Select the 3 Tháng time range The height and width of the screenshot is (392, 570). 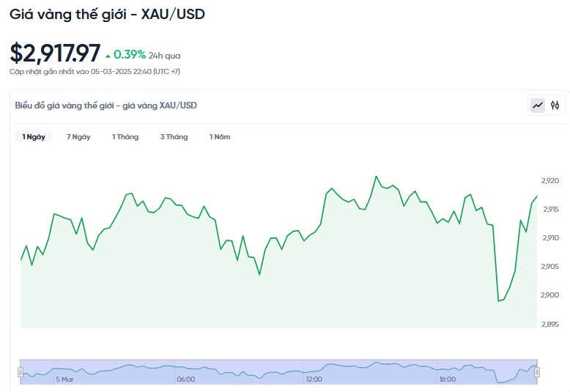pos(174,137)
